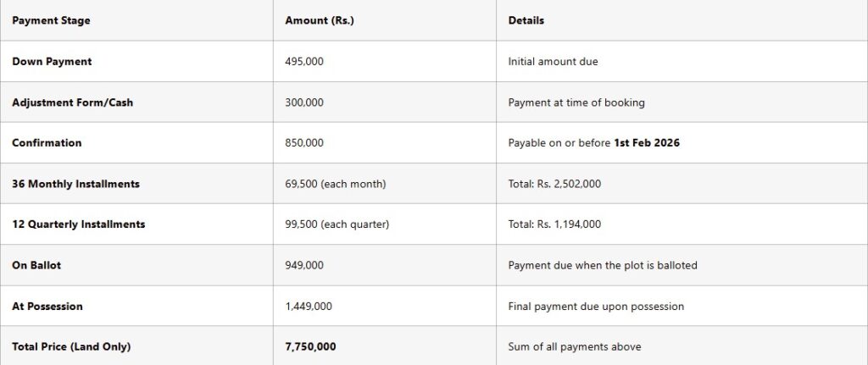The width and height of the screenshot is (868, 365).
Task: Click the Total: Rs. 2,502,000 text
Action: (x=554, y=184)
